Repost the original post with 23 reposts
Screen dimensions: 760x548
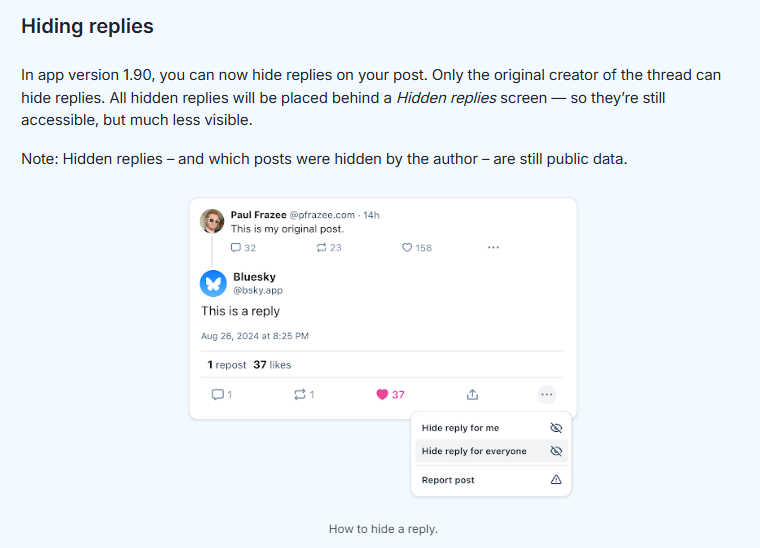(321, 248)
